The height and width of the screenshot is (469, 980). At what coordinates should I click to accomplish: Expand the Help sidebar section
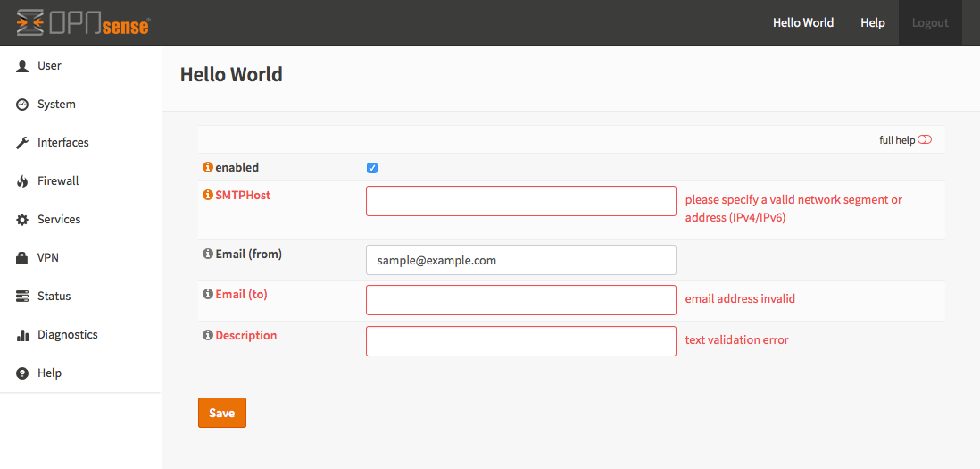[49, 373]
